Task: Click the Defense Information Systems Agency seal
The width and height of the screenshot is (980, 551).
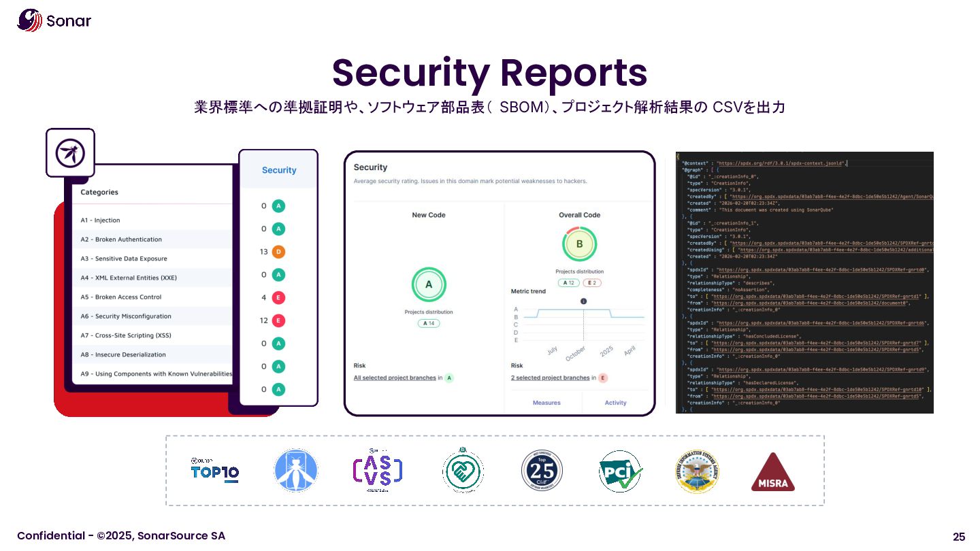Action: click(697, 471)
